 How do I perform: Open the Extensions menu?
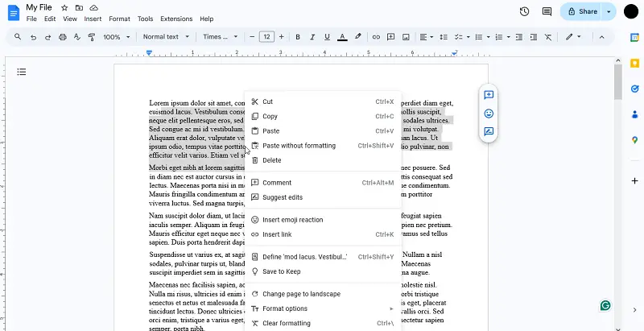(176, 19)
